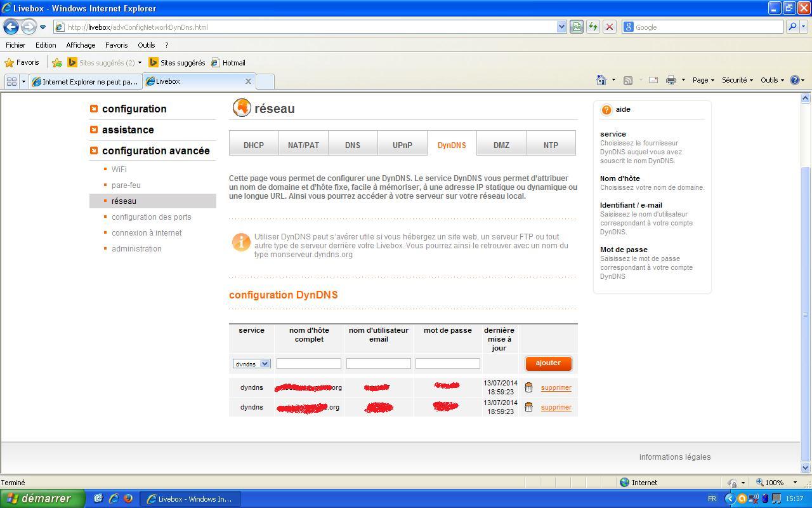Click the Refresh icon in address bar

coord(593,27)
